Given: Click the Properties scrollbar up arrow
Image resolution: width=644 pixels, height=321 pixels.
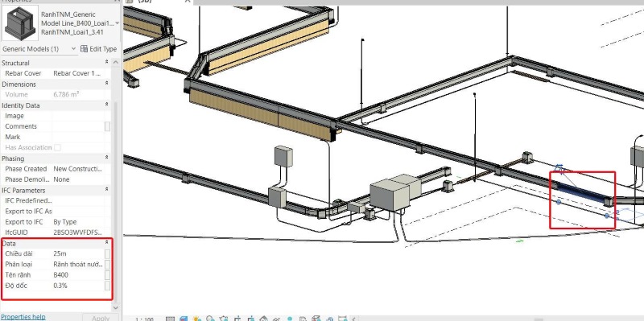Looking at the screenshot, I should click(x=116, y=62).
